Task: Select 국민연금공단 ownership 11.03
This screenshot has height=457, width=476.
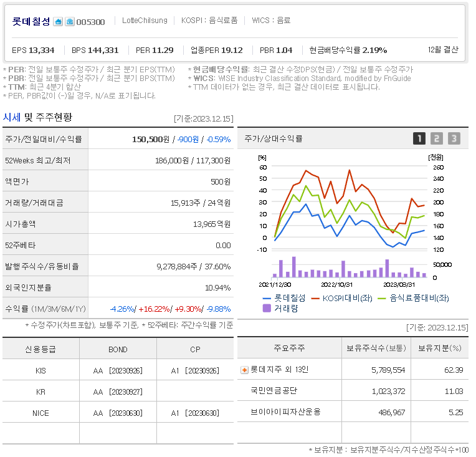Action: pos(454,392)
